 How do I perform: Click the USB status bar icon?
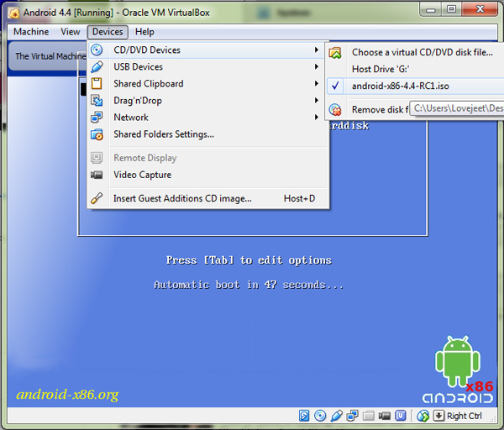pyautogui.click(x=336, y=416)
